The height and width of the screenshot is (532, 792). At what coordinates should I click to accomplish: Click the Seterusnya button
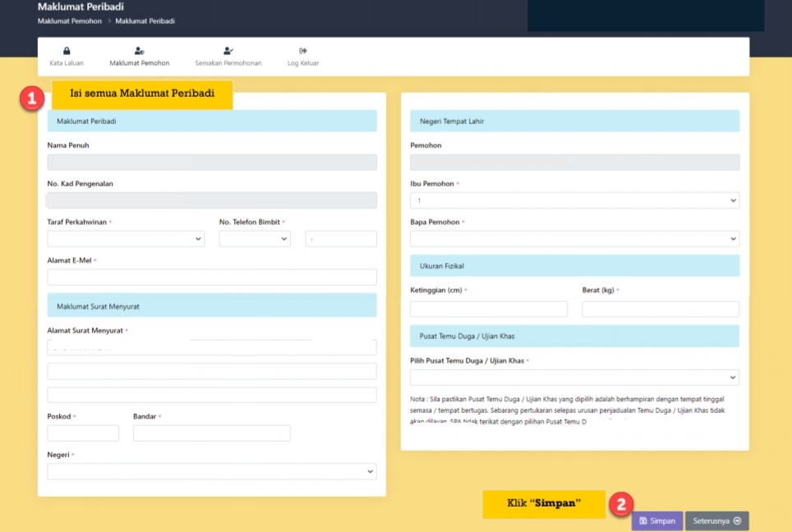coord(715,521)
